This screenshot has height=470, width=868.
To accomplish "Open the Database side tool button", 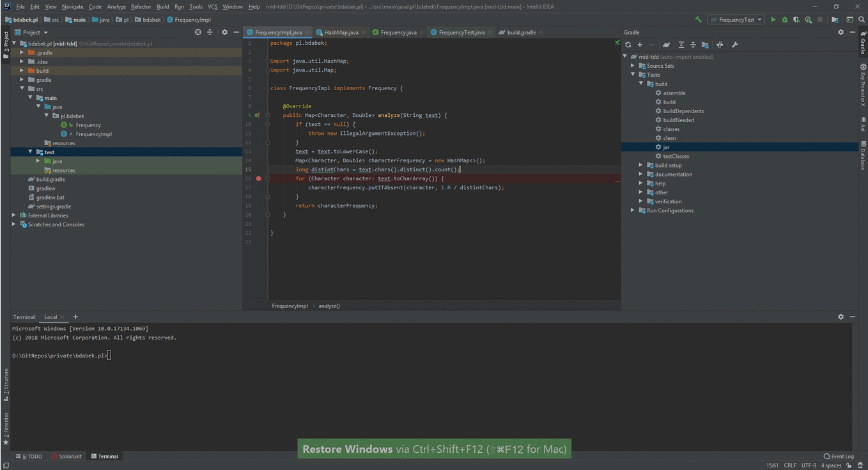I will pos(863,156).
